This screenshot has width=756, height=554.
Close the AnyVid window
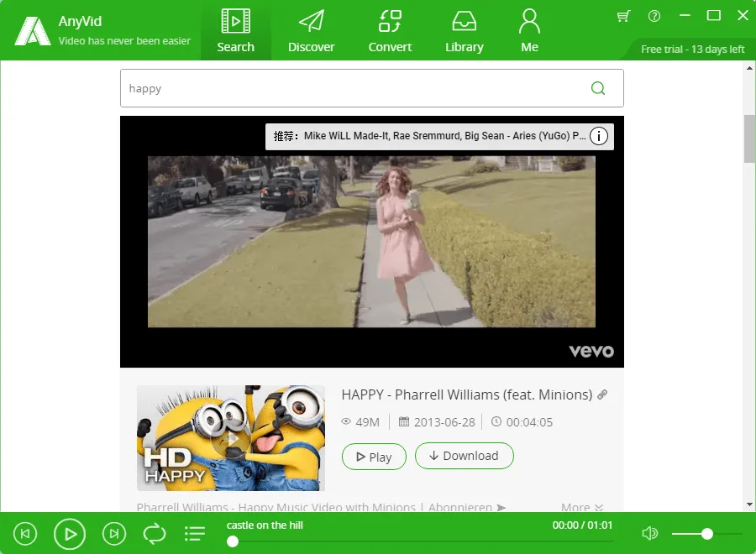tap(743, 15)
